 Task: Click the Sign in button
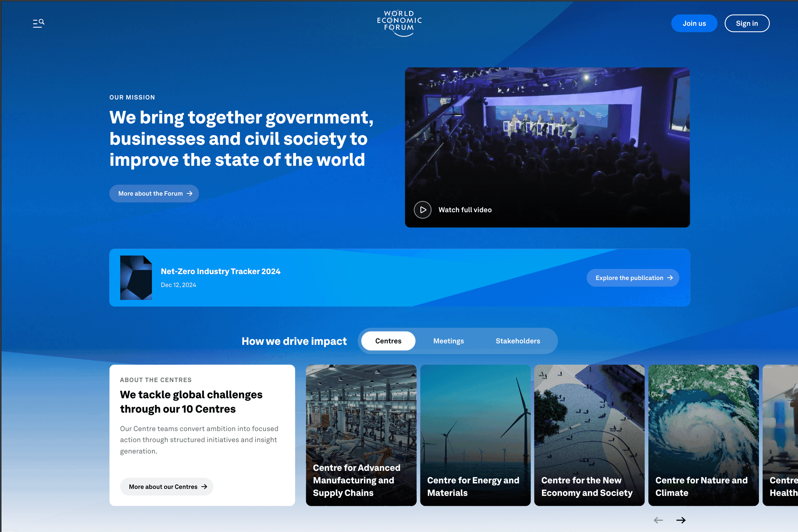pos(747,24)
